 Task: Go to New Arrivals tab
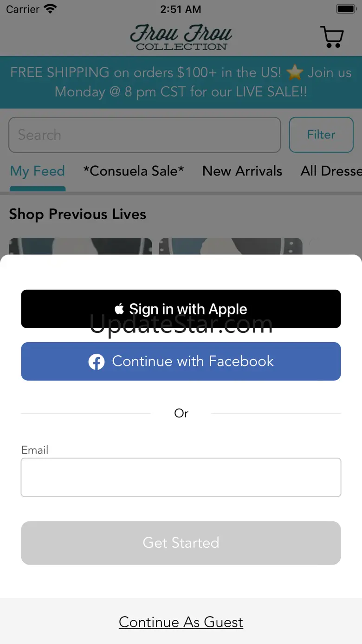242,171
